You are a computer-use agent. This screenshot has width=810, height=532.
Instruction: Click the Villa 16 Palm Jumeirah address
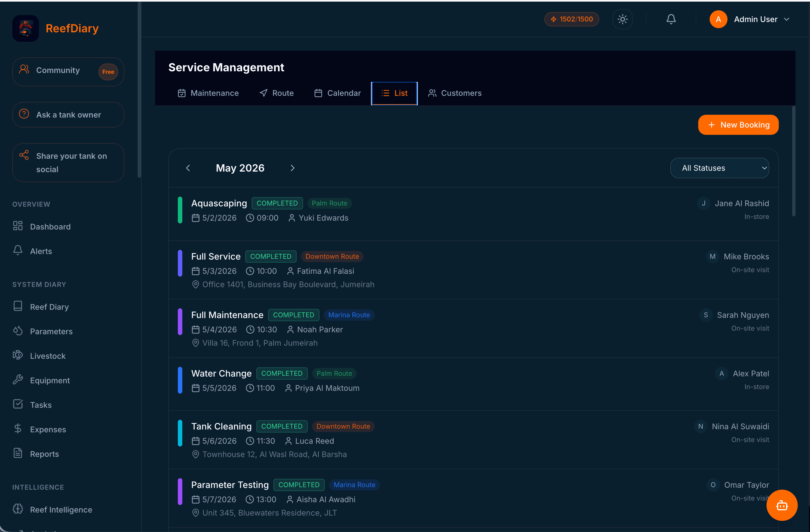click(260, 343)
